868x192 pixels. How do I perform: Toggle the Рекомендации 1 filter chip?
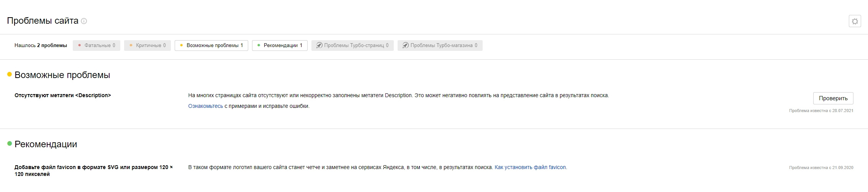click(280, 46)
